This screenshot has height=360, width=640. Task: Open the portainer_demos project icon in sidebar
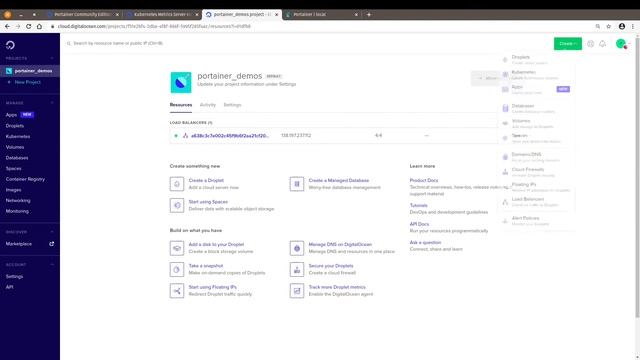(9, 71)
